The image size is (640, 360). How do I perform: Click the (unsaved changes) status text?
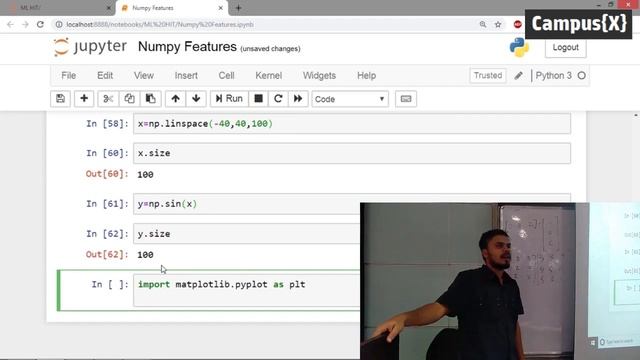click(x=270, y=49)
